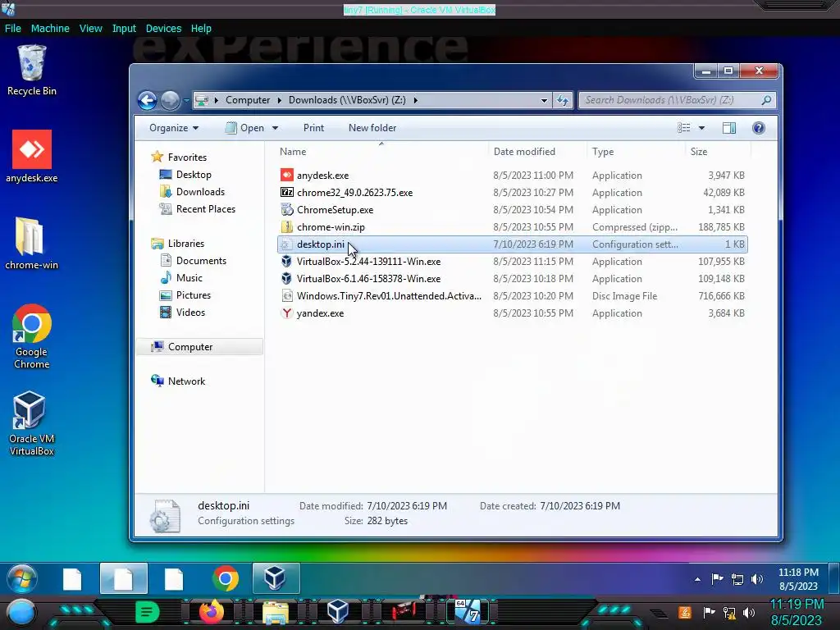Click the Print toolbar button
840x630 pixels.
pos(313,128)
